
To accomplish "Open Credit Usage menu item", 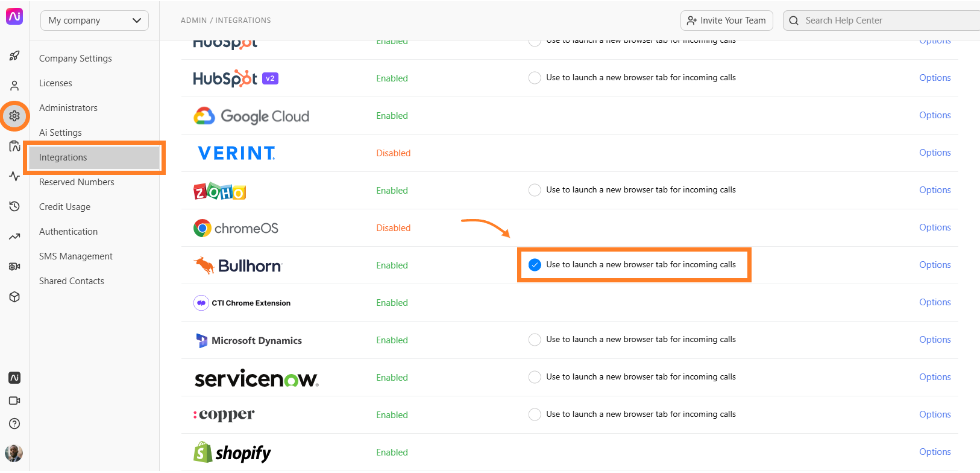I will 64,207.
